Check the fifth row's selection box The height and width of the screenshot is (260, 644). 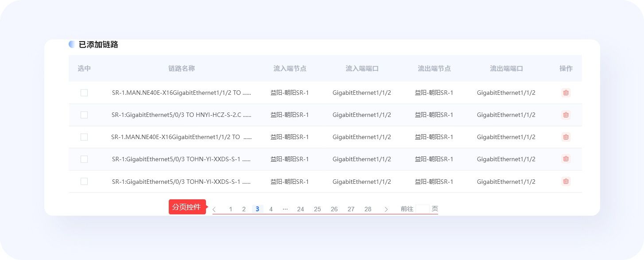click(84, 181)
